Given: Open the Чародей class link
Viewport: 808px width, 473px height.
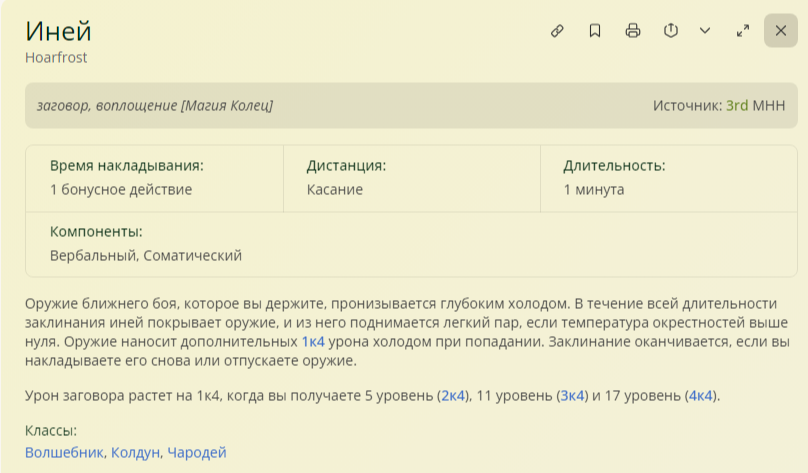Looking at the screenshot, I should tap(197, 452).
